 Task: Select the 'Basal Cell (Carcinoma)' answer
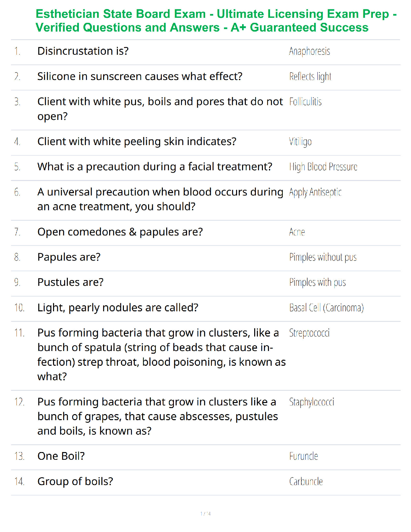tap(327, 308)
